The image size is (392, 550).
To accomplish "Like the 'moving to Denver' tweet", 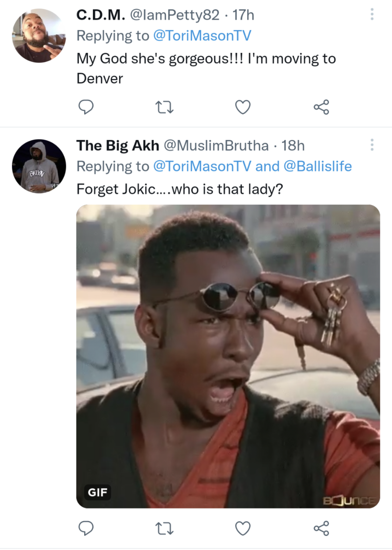I will coord(243,107).
